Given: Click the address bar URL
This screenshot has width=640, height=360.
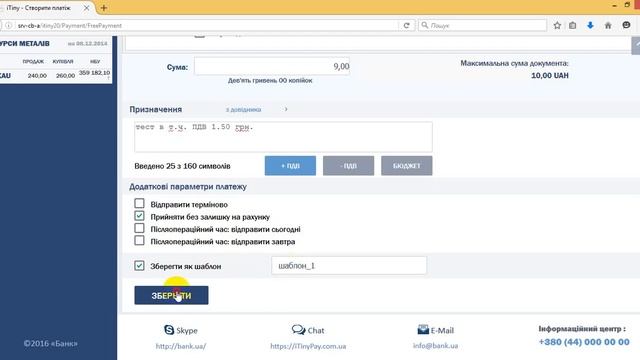Looking at the screenshot, I should pos(70,25).
